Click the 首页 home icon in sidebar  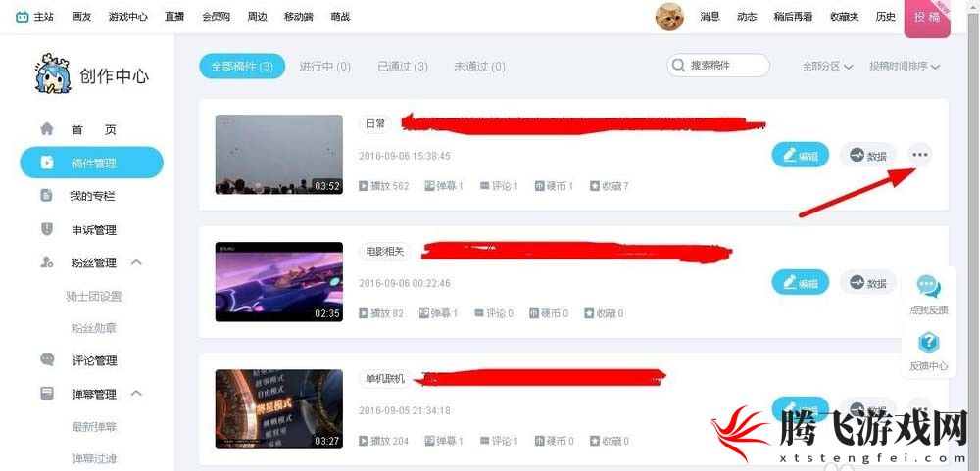[47, 129]
